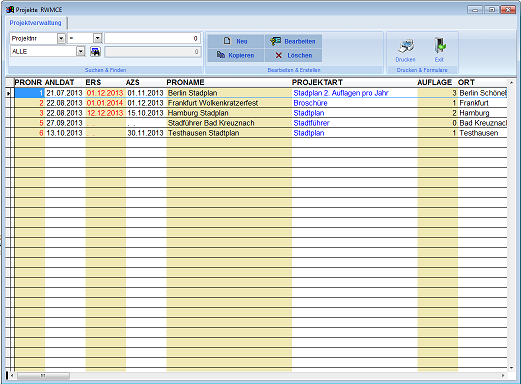Screen dimensions: 521x384
Task: Click ANLDAT date 27.09.2013
Action: pyautogui.click(x=64, y=123)
